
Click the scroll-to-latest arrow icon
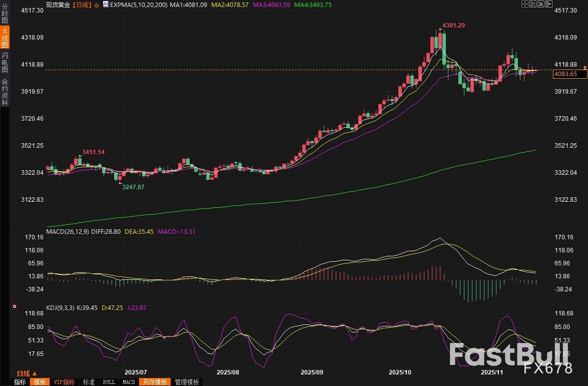coord(548,4)
